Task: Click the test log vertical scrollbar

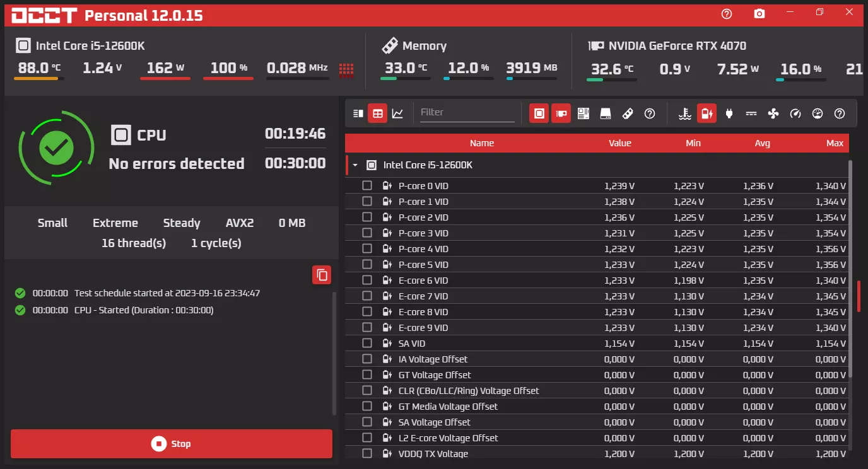Action: [334, 353]
